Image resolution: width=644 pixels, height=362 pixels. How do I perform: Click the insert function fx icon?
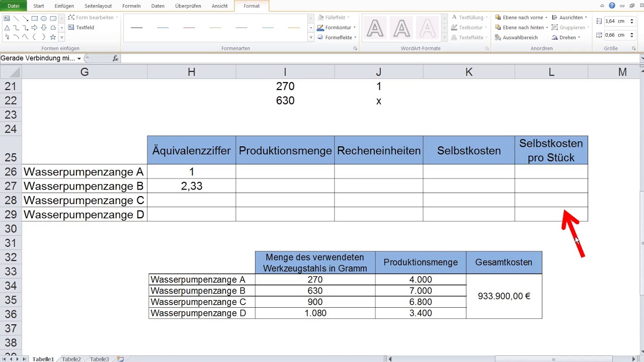tap(115, 58)
